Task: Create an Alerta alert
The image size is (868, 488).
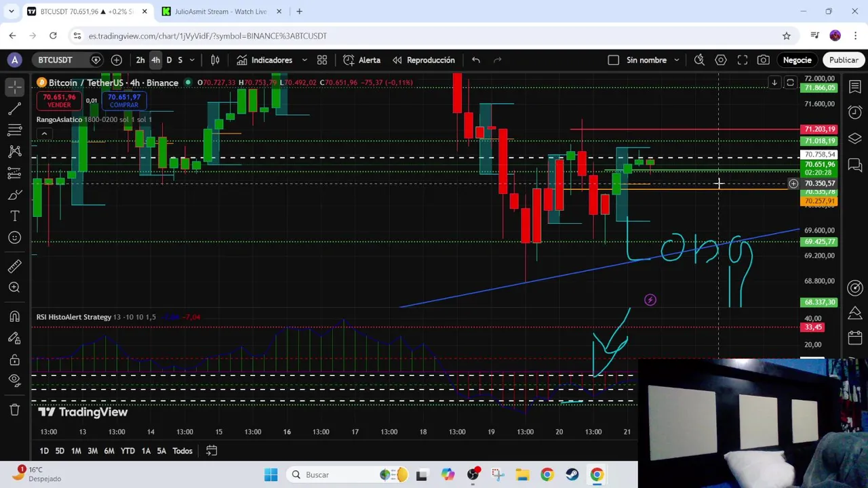Action: coord(362,60)
